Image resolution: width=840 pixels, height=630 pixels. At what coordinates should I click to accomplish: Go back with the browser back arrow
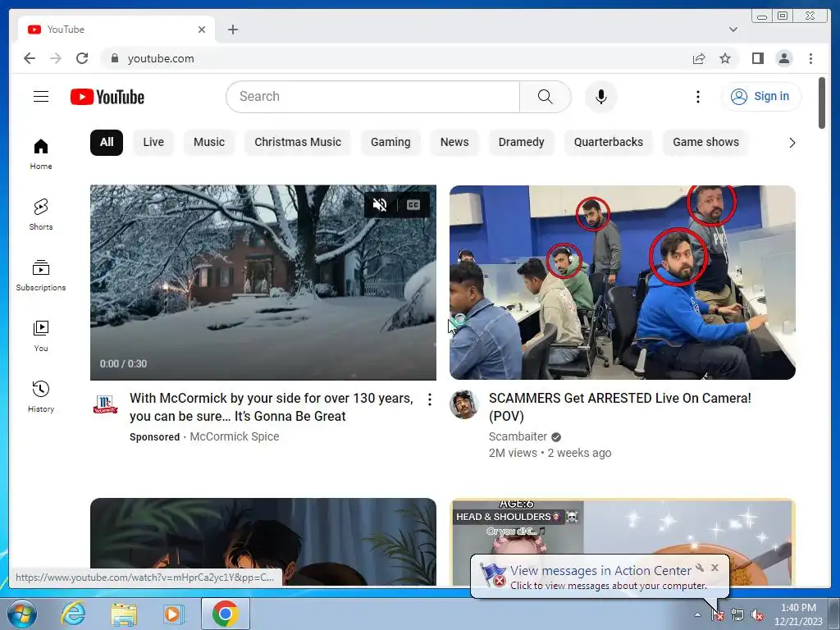pyautogui.click(x=30, y=58)
